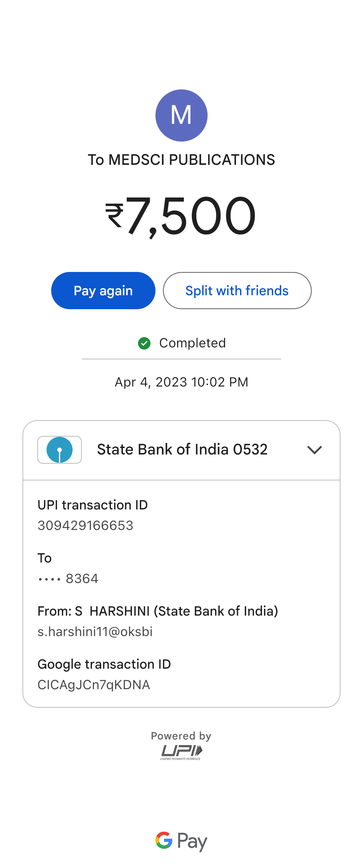
Task: Tap the Powered by label
Action: [181, 736]
